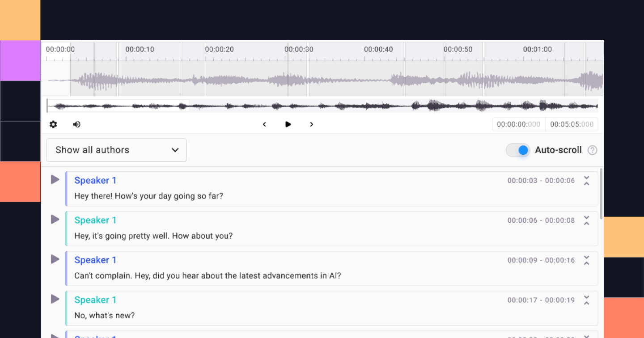Open the player settings gear
Viewport: 644px width, 338px height.
point(53,124)
